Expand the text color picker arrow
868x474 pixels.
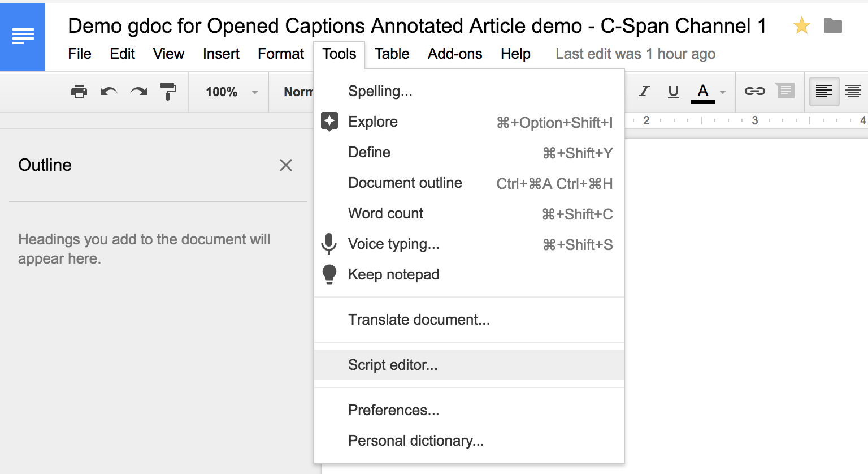723,92
